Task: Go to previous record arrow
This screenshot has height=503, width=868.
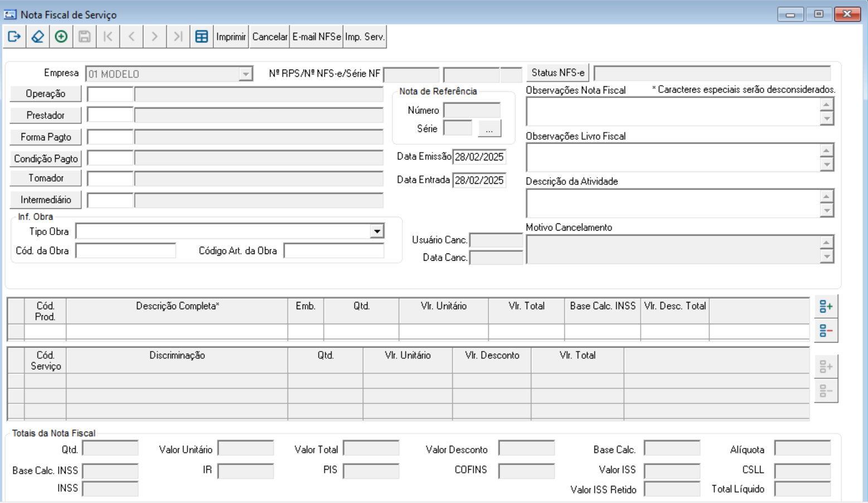Action: click(132, 37)
